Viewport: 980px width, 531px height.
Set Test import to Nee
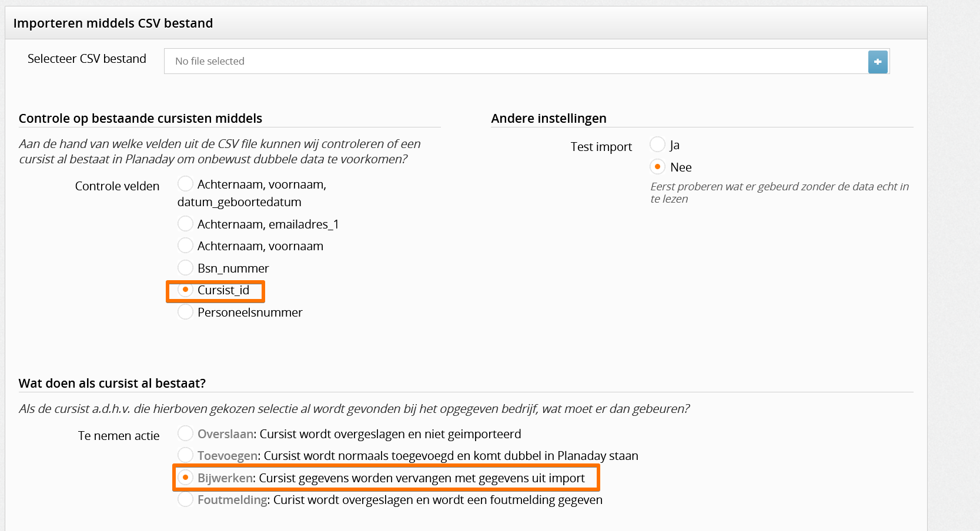(x=657, y=167)
